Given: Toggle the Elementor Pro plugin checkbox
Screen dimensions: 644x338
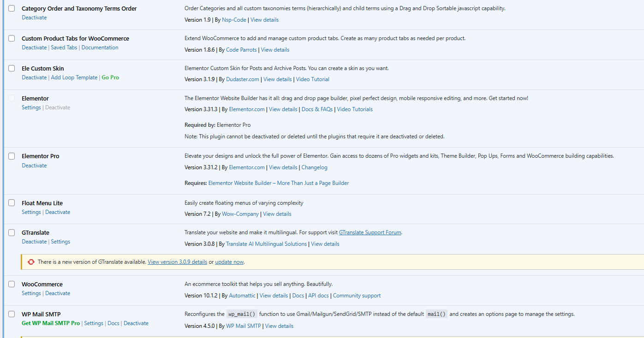Looking at the screenshot, I should click(x=12, y=156).
